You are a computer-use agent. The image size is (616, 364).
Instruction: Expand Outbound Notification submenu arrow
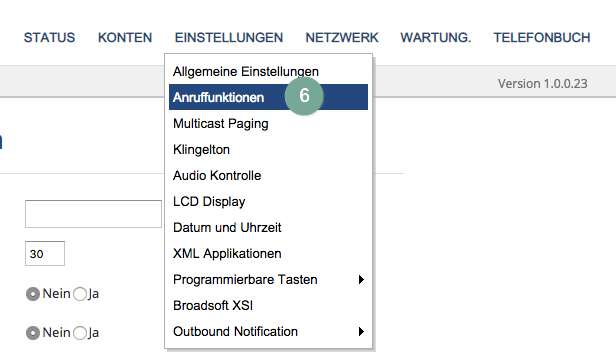pyautogui.click(x=361, y=331)
